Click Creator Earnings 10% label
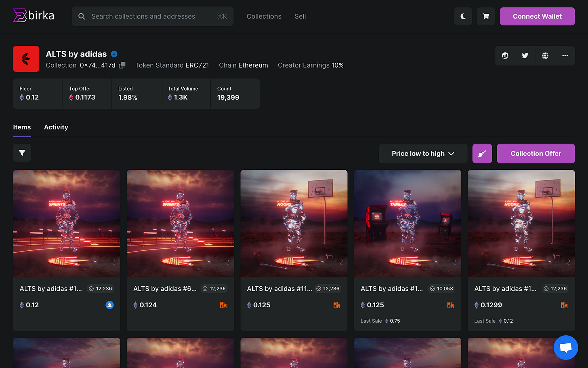The width and height of the screenshot is (588, 368). coord(311,65)
